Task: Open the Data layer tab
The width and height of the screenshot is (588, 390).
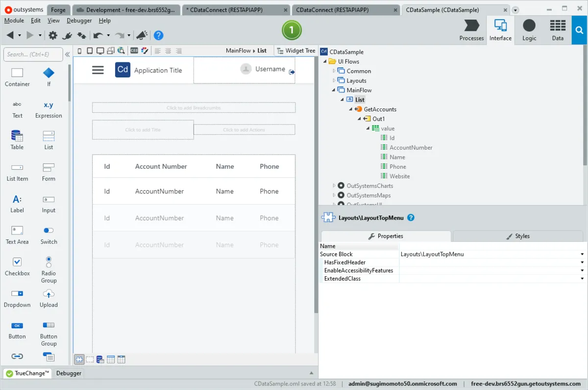Action: (558, 30)
